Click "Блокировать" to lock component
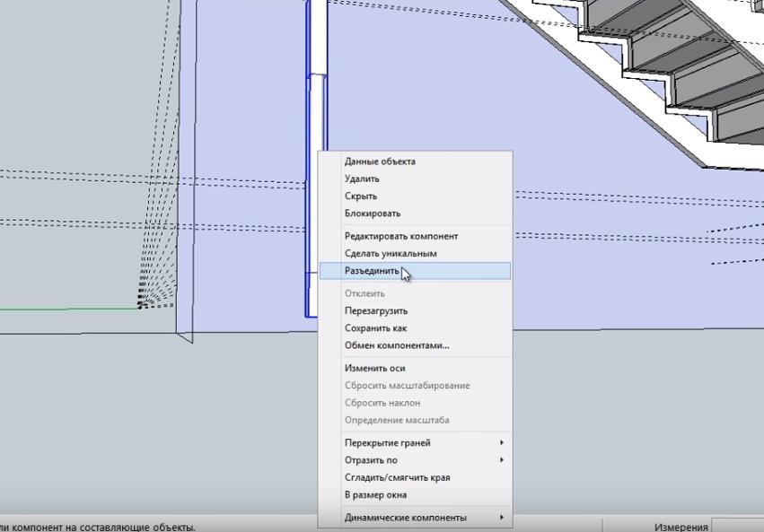The height and width of the screenshot is (532, 764). click(x=373, y=214)
